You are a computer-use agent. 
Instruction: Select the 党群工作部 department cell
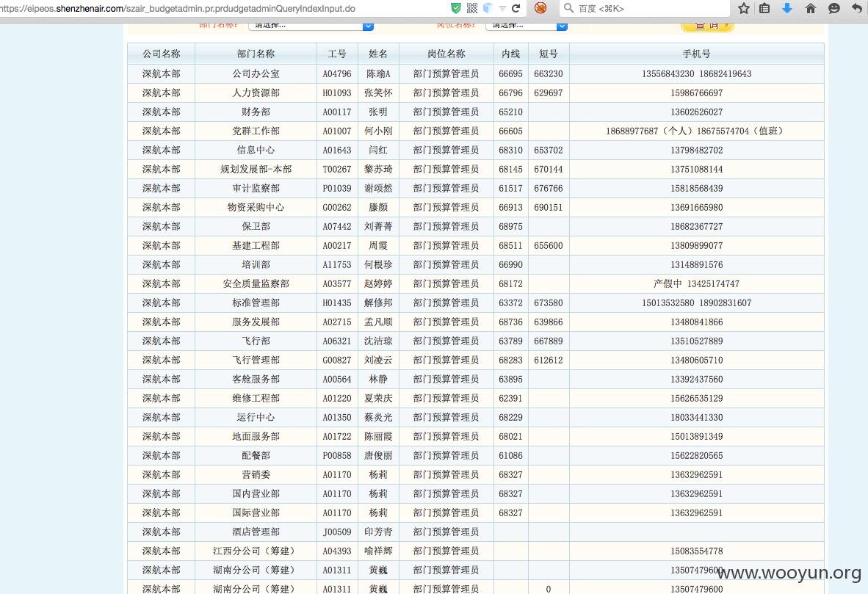pos(256,131)
